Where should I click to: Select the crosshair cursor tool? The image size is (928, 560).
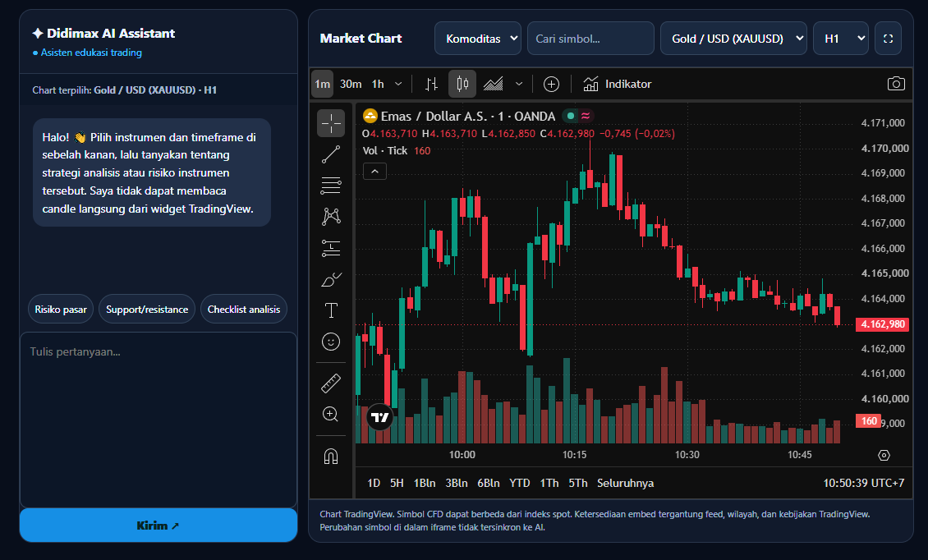(x=331, y=123)
